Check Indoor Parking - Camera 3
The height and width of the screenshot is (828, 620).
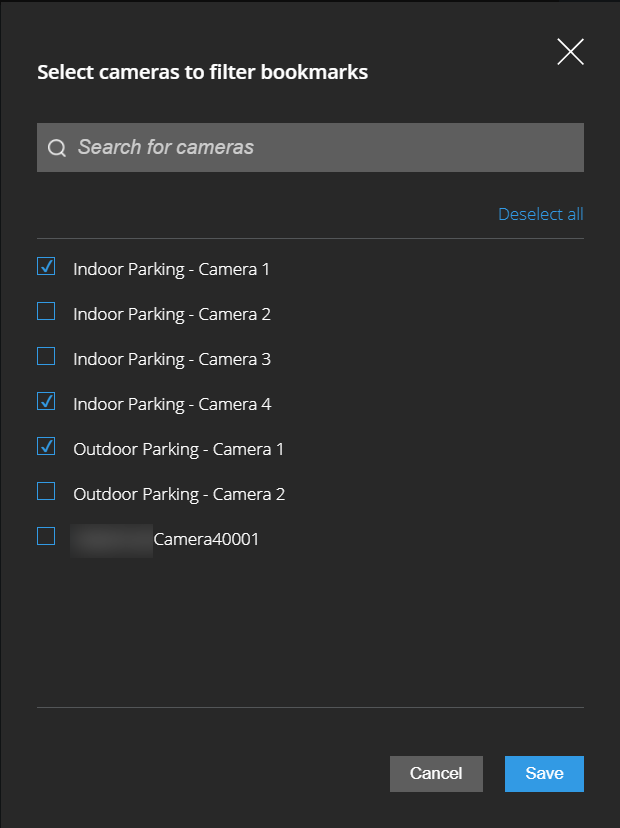coord(45,356)
